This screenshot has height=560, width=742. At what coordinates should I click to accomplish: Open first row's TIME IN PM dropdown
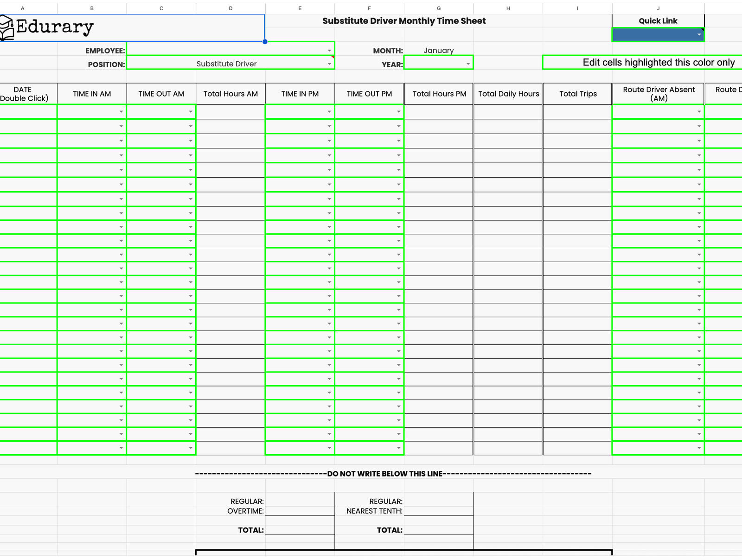pyautogui.click(x=329, y=112)
